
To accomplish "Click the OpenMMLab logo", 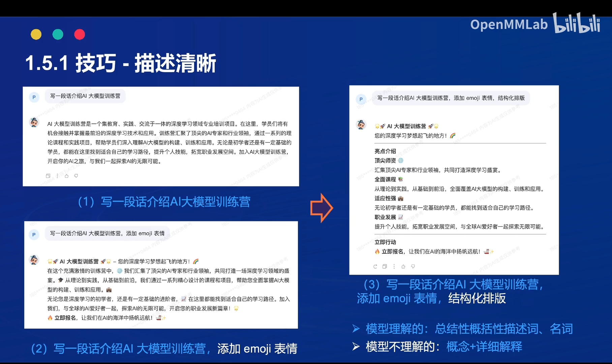I will coord(509,25).
